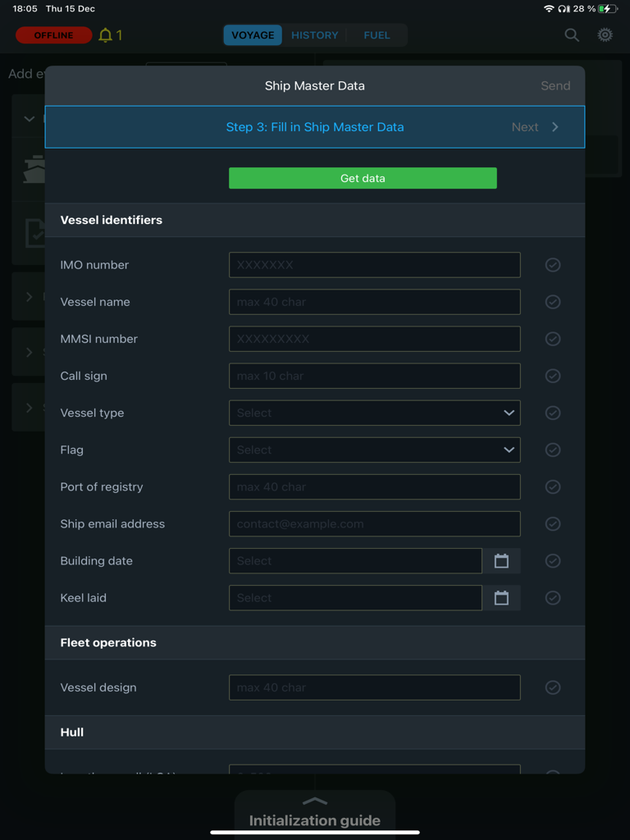
Task: Open search using the magnifier icon
Action: (572, 35)
